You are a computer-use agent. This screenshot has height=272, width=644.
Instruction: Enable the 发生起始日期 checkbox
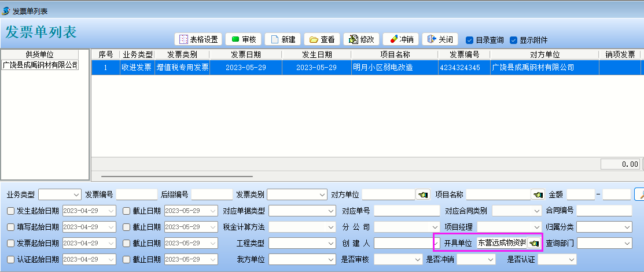coord(10,211)
